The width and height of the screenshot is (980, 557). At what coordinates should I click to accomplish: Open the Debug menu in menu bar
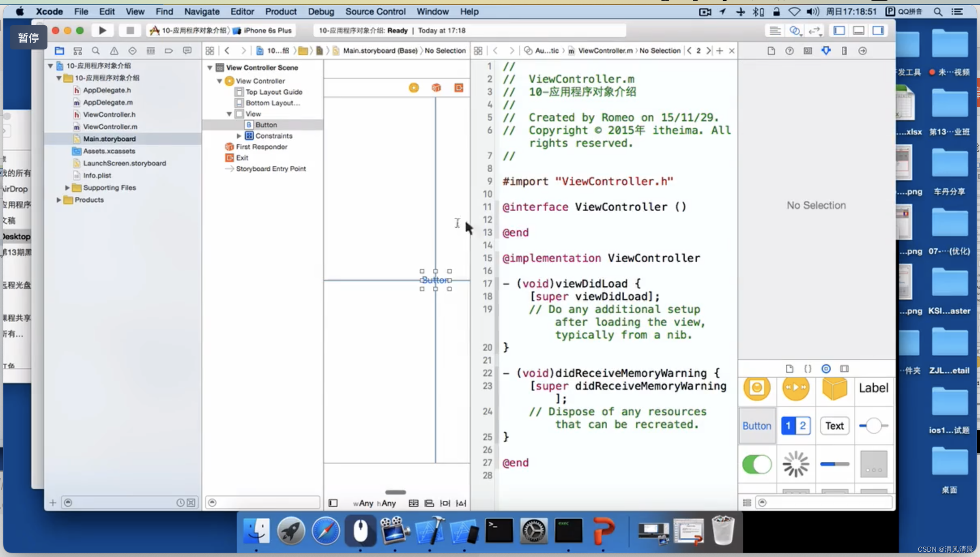coord(321,11)
